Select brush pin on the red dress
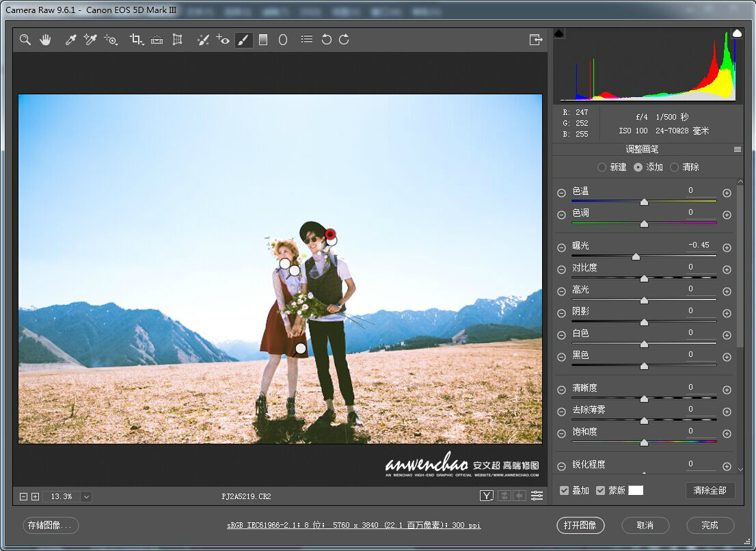Image resolution: width=756 pixels, height=551 pixels. tap(301, 348)
